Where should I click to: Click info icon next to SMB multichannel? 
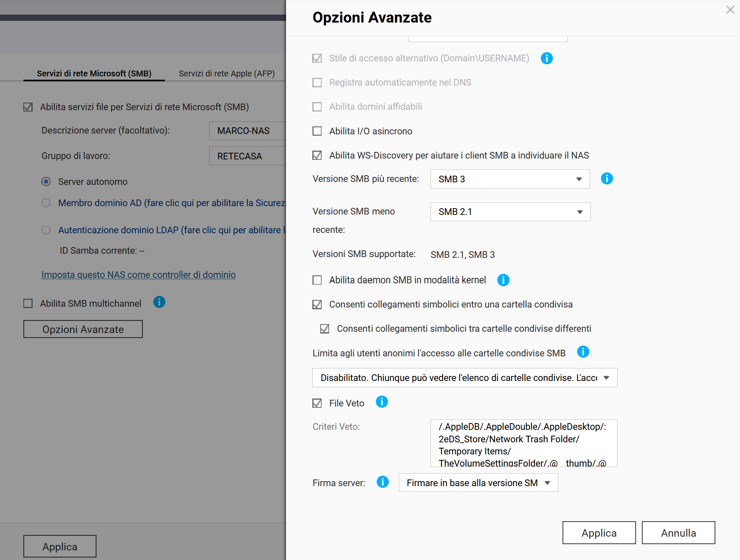coord(159,302)
